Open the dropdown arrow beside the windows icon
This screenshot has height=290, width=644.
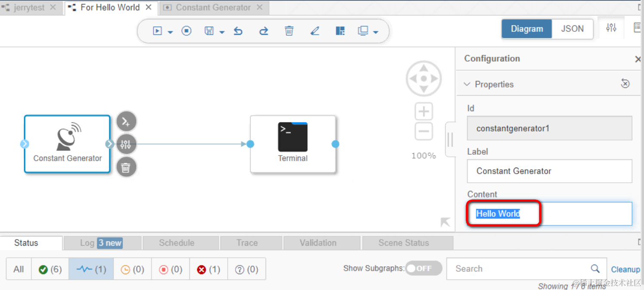[376, 32]
